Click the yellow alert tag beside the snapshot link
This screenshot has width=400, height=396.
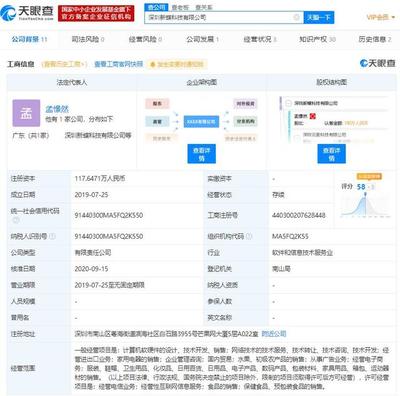pyautogui.click(x=177, y=64)
